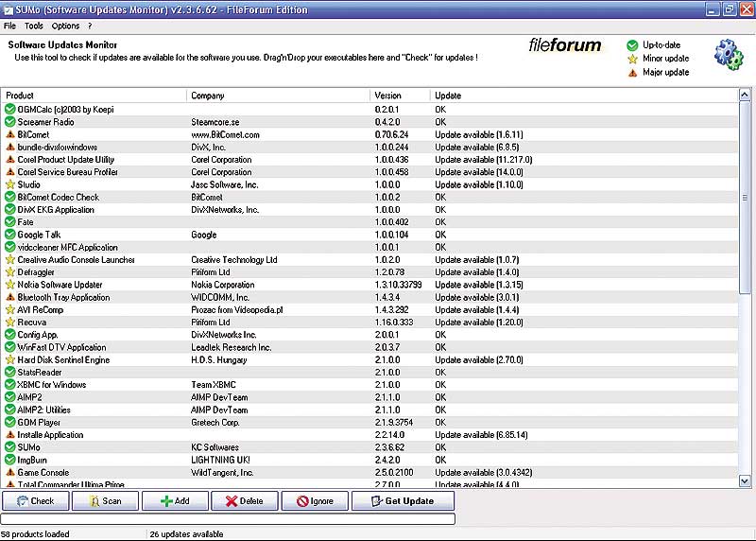Click the green check icon next to Screamer Radio
Image resolution: width=756 pixels, height=541 pixels.
pyautogui.click(x=10, y=122)
